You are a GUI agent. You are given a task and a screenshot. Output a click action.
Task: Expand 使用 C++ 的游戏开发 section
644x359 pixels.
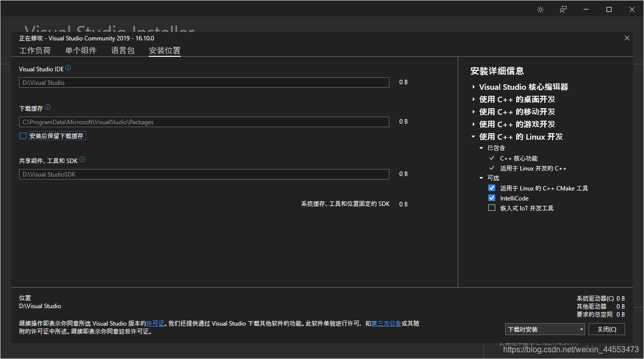click(x=473, y=124)
